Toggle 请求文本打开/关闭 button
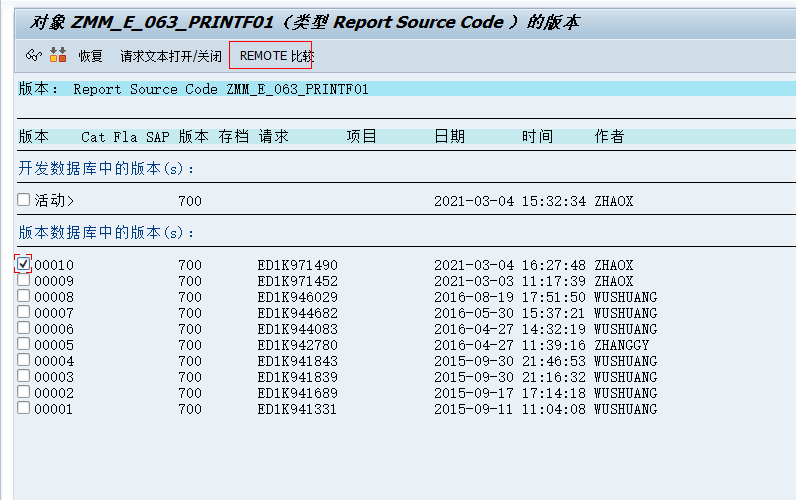Screen dimensions: 796x500 coord(171,56)
